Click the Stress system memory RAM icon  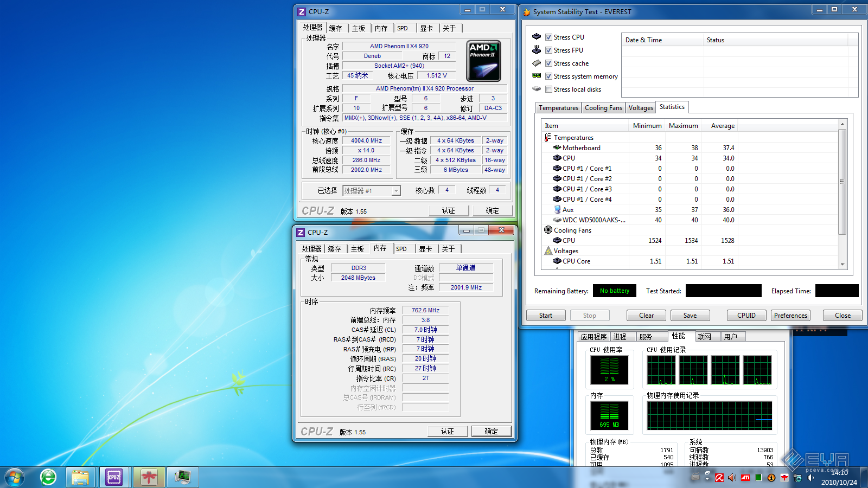pos(537,76)
